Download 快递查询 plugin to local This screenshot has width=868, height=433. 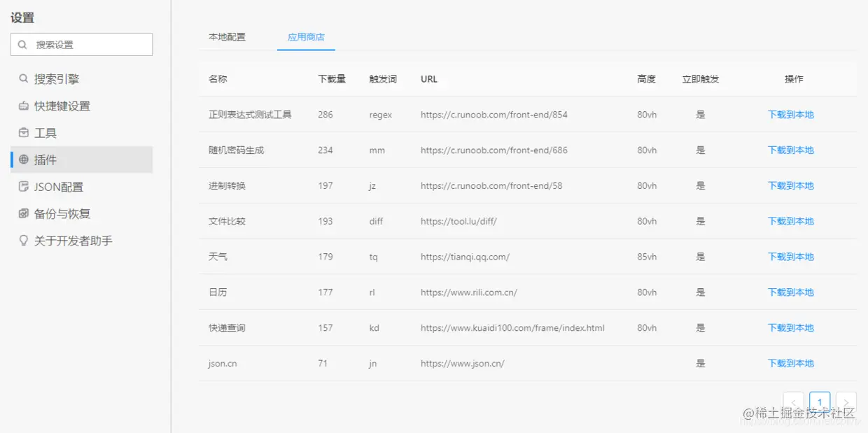pyautogui.click(x=791, y=328)
